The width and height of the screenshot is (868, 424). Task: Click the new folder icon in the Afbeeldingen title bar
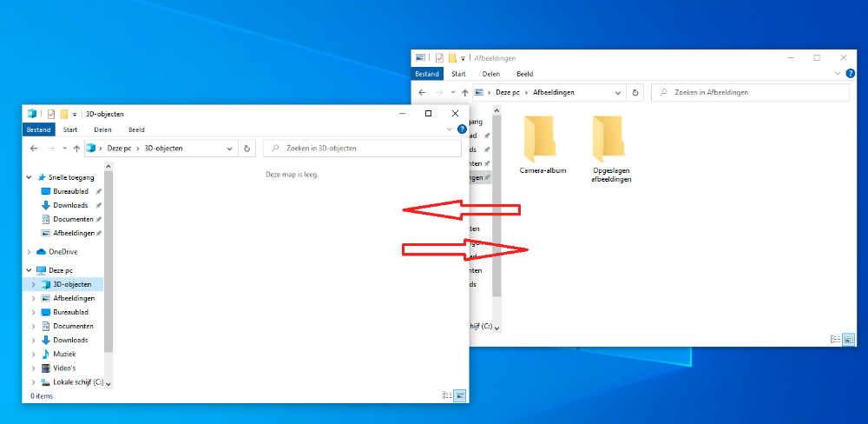(x=452, y=57)
